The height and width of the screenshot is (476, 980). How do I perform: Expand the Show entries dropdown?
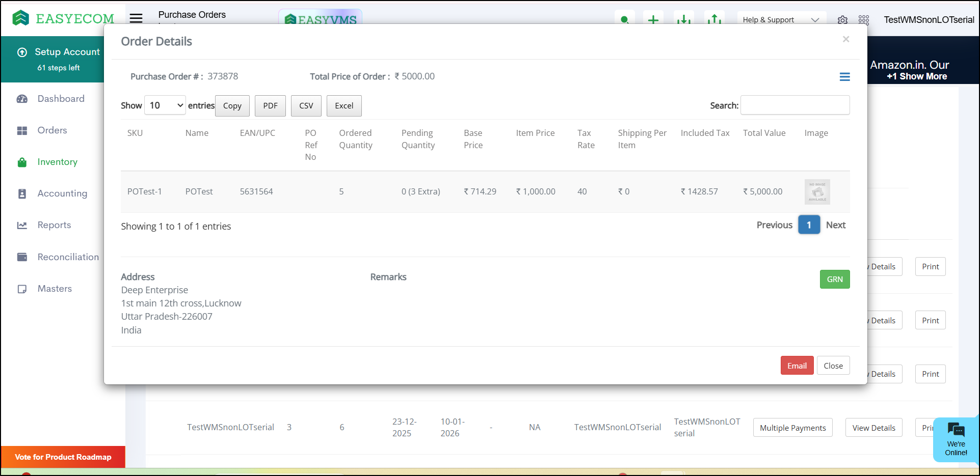pos(165,105)
